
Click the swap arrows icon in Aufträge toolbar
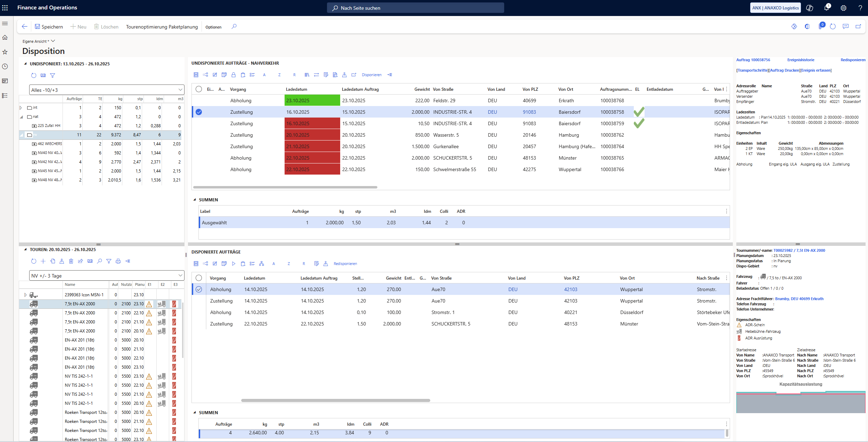316,75
